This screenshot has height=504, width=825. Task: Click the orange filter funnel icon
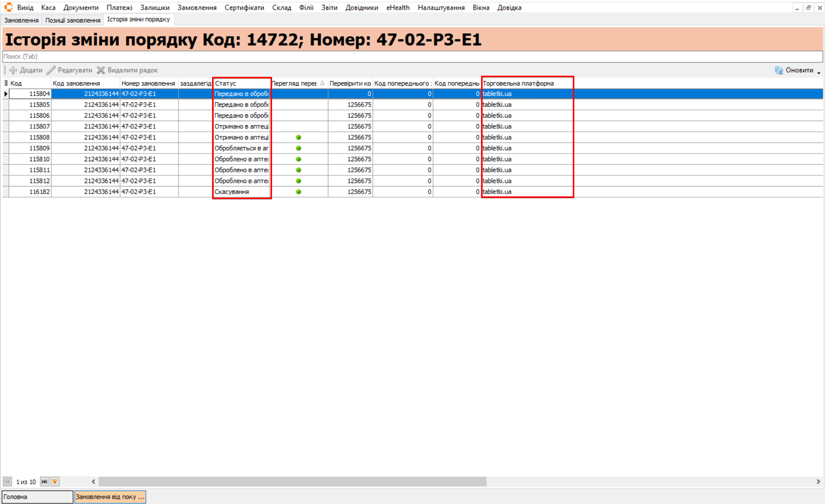pos(55,481)
